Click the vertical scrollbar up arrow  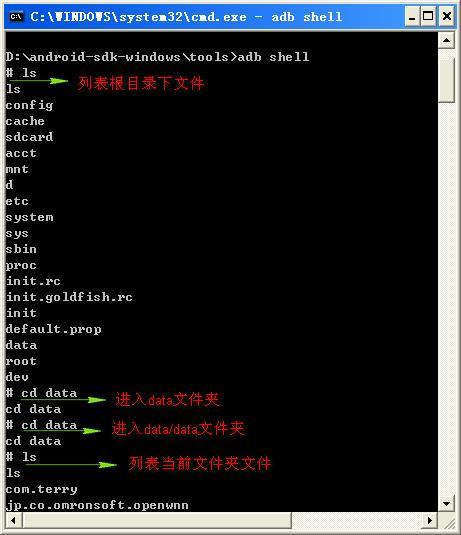pyautogui.click(x=447, y=41)
